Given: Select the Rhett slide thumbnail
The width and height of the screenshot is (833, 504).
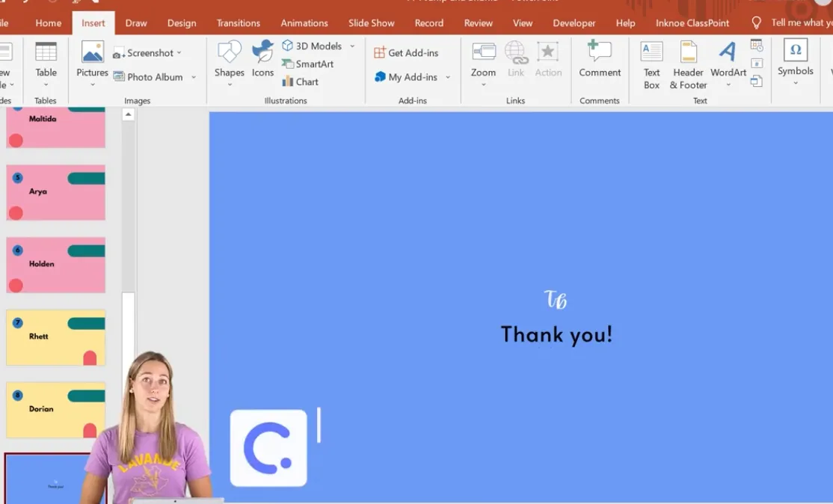Looking at the screenshot, I should pyautogui.click(x=55, y=337).
